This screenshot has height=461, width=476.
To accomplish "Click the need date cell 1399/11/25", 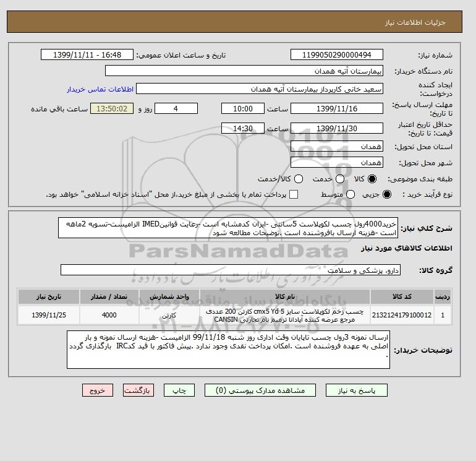I will pos(49,315).
